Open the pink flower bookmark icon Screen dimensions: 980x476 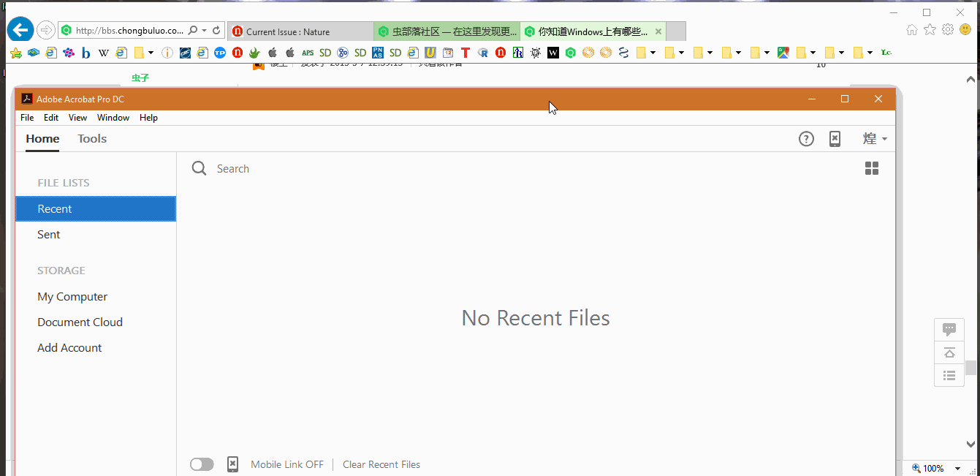click(x=68, y=53)
